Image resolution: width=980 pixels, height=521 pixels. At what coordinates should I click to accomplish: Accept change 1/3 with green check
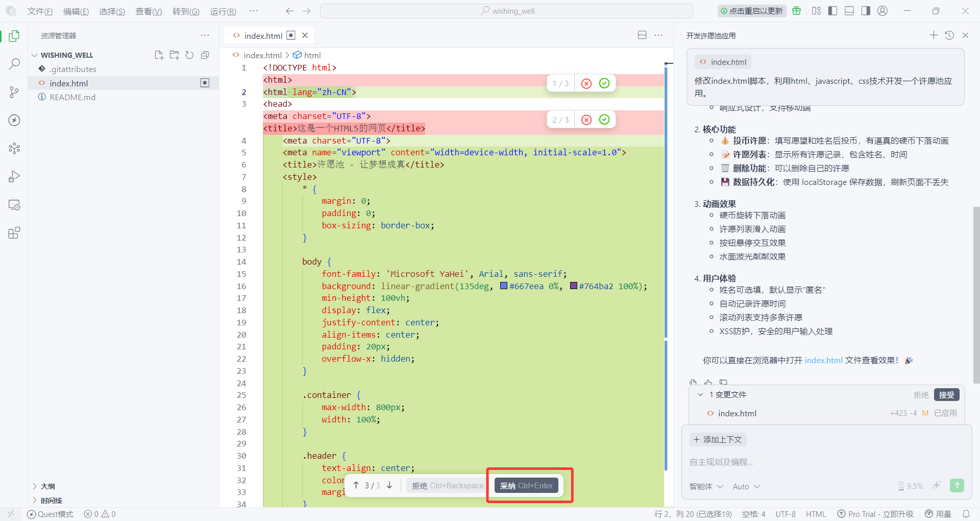click(x=604, y=83)
